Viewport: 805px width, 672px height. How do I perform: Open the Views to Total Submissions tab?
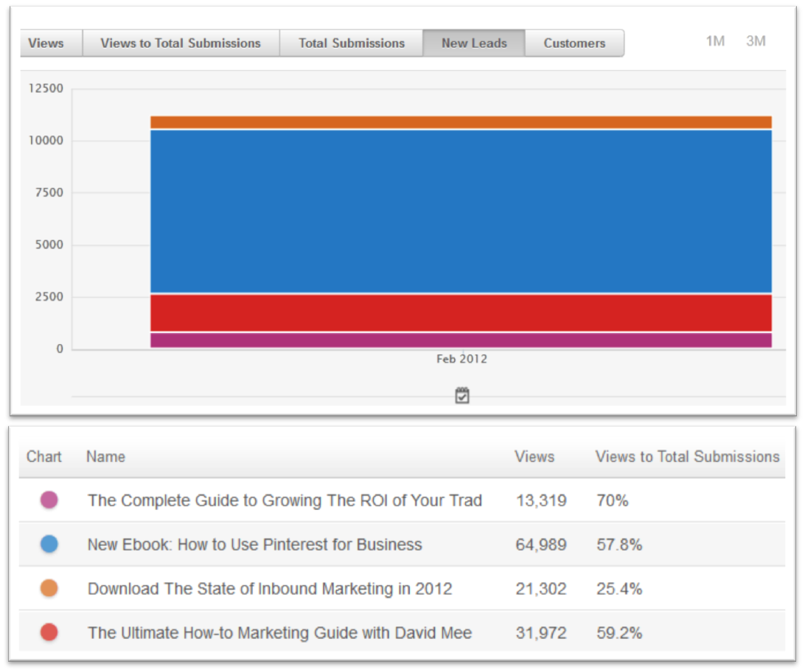(x=181, y=43)
